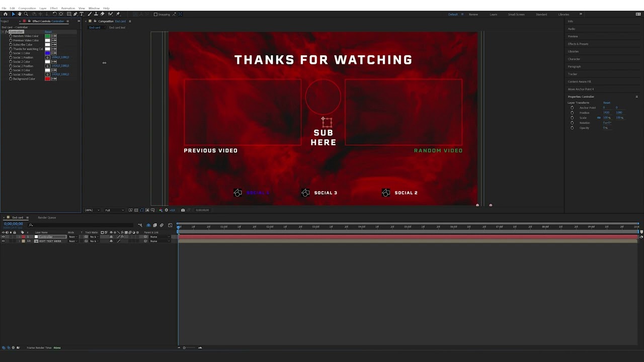Open the Effects & Presets panel
The height and width of the screenshot is (362, 644).
tap(578, 44)
